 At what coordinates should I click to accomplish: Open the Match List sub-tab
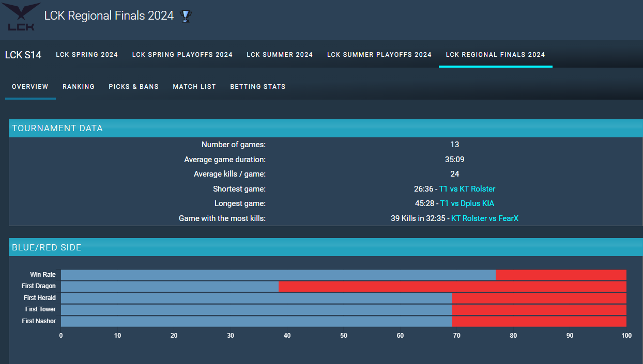pyautogui.click(x=194, y=87)
